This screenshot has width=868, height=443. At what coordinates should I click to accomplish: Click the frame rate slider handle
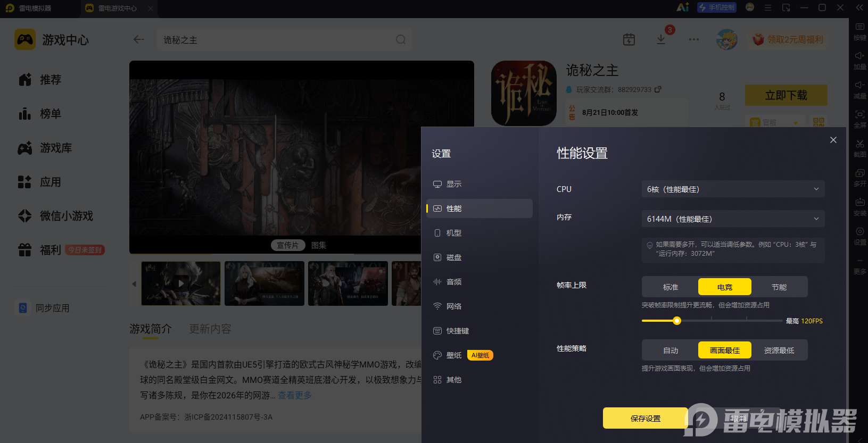coord(677,321)
